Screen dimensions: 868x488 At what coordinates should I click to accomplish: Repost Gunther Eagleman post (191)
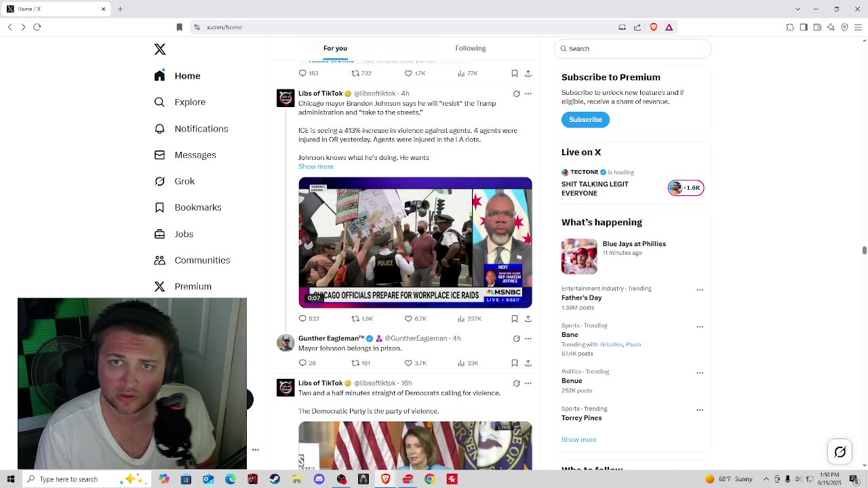coord(361,363)
